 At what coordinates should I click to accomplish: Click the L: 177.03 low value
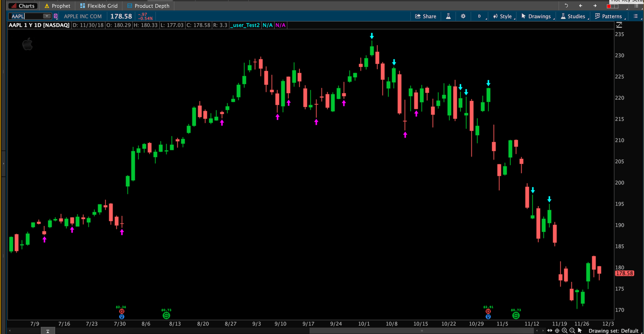pos(172,25)
